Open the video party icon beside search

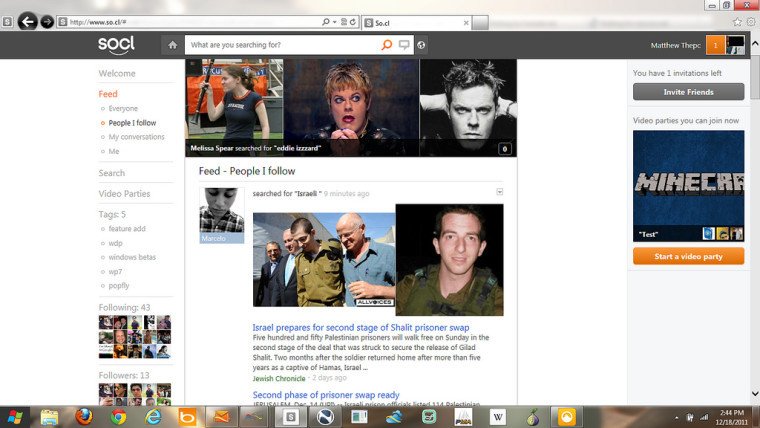tap(403, 45)
